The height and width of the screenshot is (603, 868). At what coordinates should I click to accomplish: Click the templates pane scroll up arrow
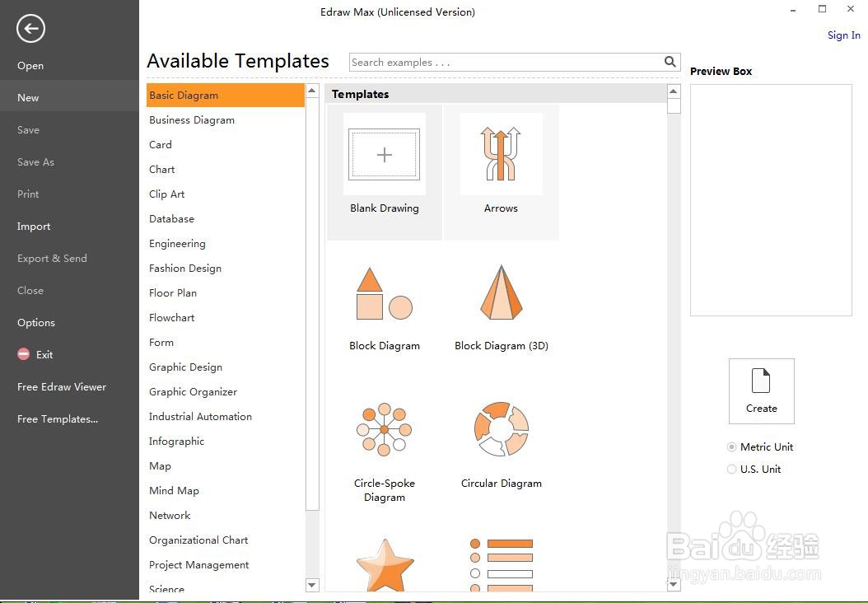pos(674,91)
